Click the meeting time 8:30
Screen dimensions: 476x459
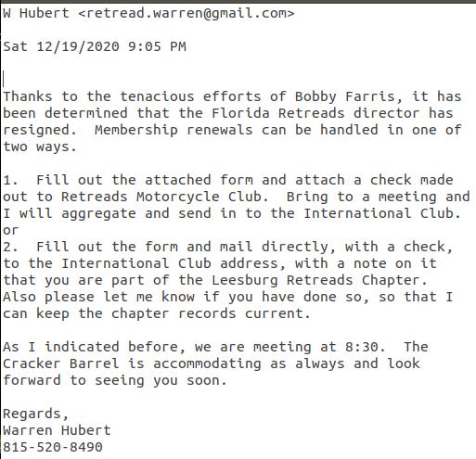[362, 347]
